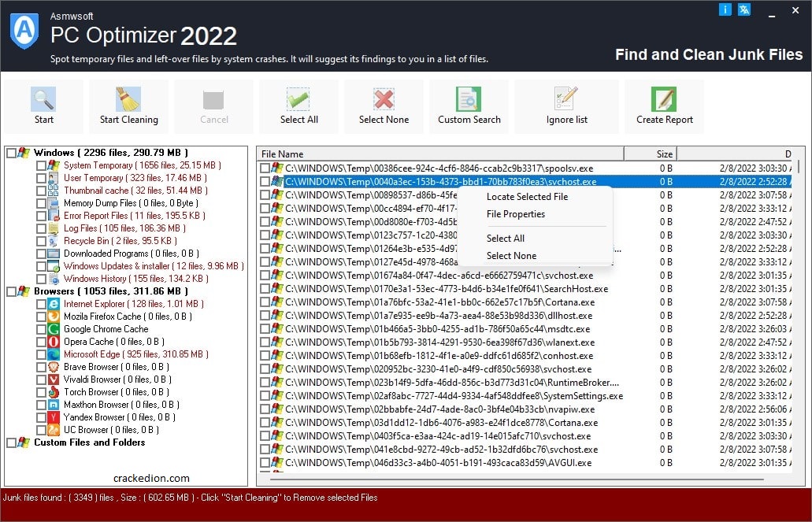Click the Yandex Browser icon
Viewport: 812px width, 522px height.
(54, 417)
